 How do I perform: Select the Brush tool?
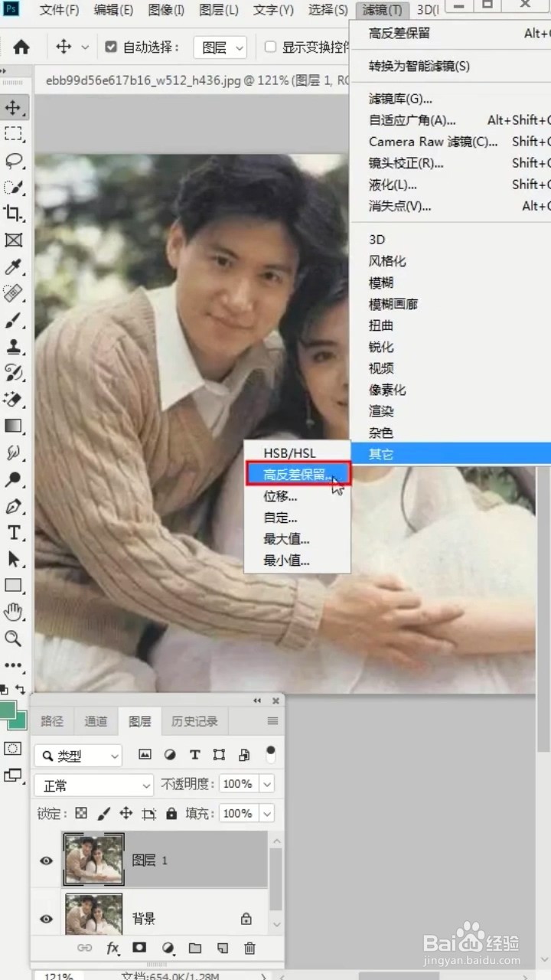pos(13,320)
